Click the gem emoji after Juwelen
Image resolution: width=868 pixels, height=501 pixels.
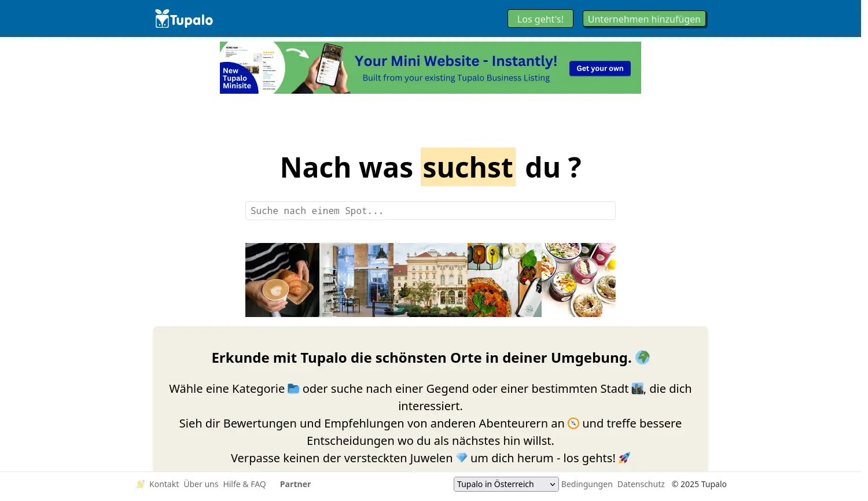pyautogui.click(x=461, y=458)
